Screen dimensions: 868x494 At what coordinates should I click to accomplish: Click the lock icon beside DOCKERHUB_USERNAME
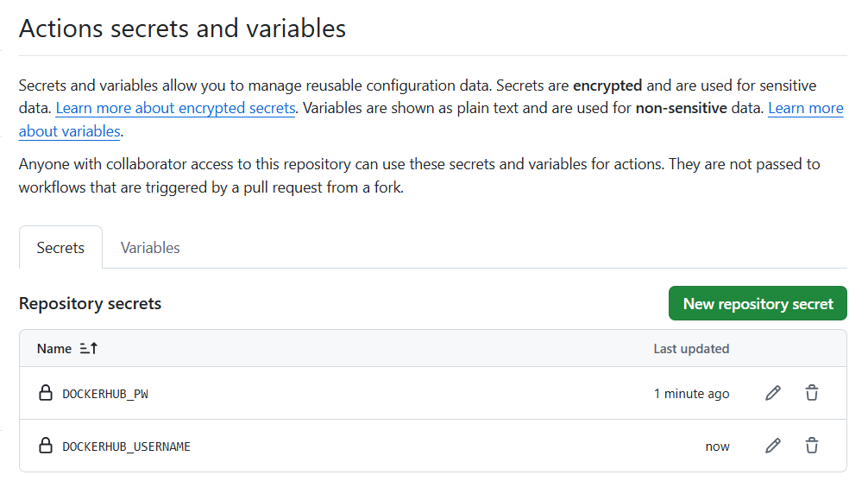(46, 446)
